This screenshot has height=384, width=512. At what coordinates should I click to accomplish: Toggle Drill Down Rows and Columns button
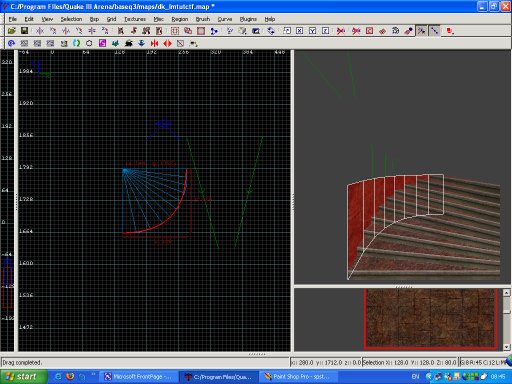434,31
